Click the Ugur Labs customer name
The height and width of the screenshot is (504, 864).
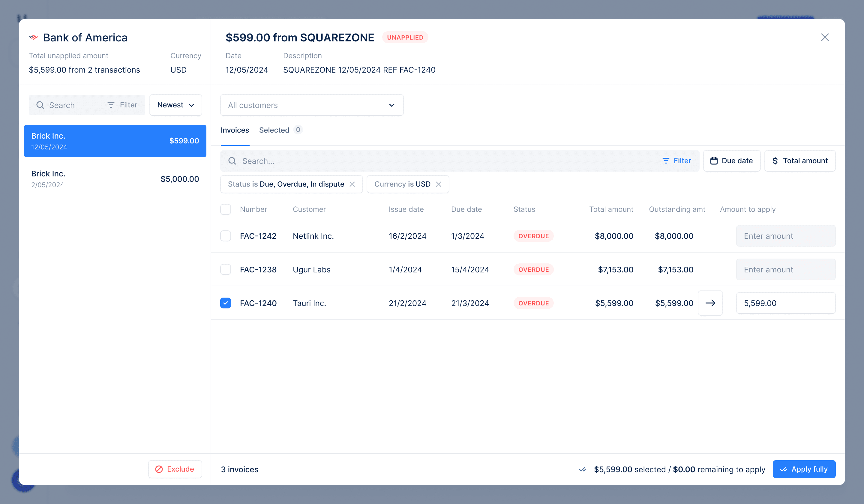312,269
